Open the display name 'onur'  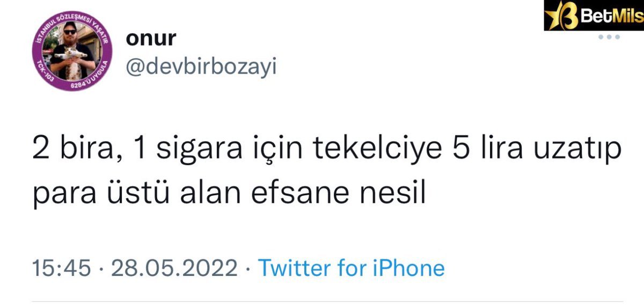point(151,39)
